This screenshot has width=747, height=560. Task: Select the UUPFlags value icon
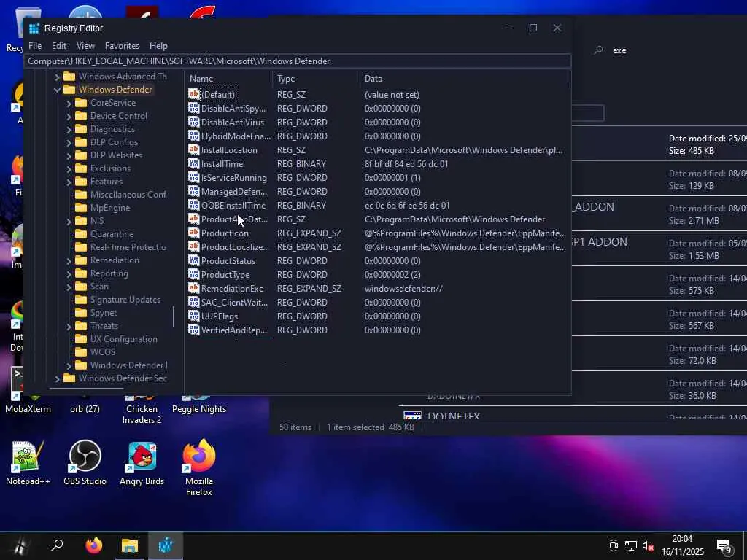[193, 316]
